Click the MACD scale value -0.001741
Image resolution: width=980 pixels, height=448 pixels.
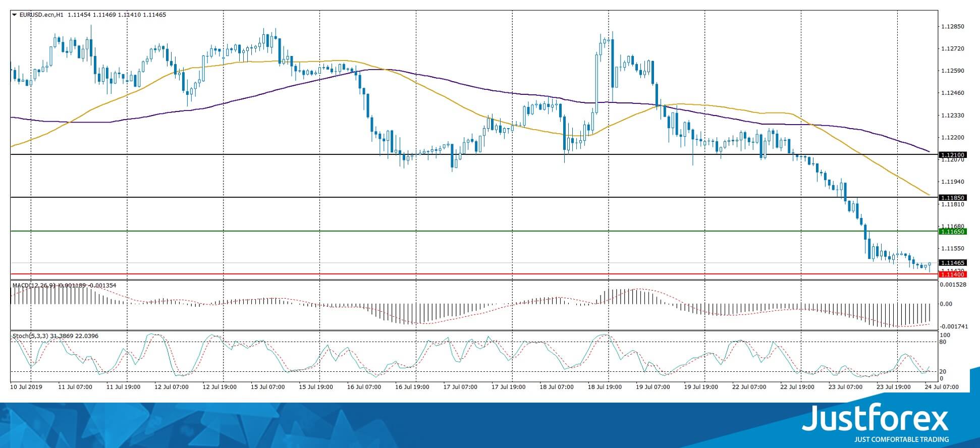[x=953, y=326]
